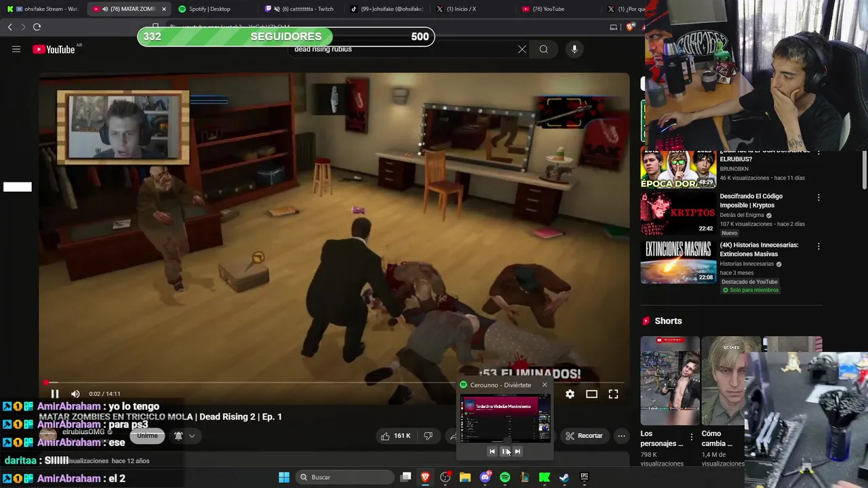Switch to Brave browser on the taskbar
Screen dimensions: 868x488
[425, 477]
